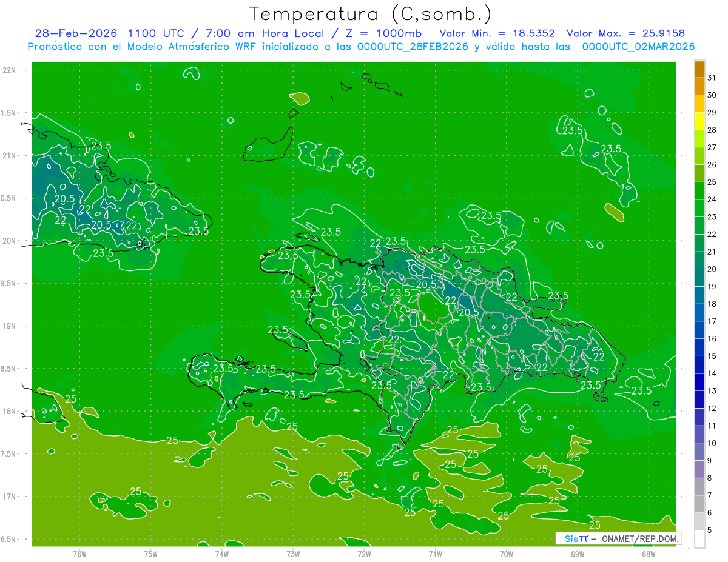
Task: Click the orange-brown color bar segment above 31
Action: click(700, 69)
